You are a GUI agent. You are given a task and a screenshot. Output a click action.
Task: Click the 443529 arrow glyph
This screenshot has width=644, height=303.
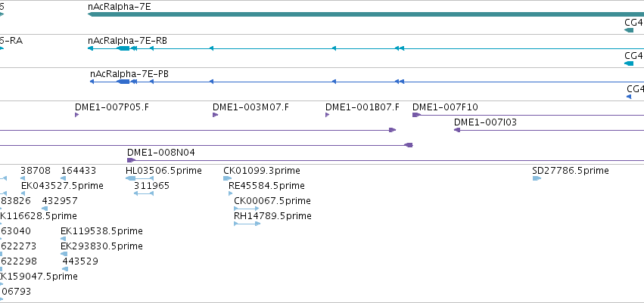click(65, 270)
